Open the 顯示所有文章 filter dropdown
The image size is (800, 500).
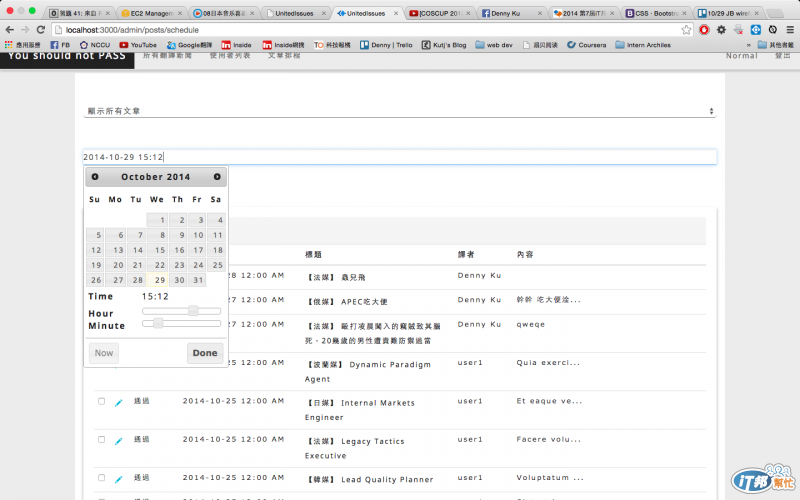[x=400, y=111]
